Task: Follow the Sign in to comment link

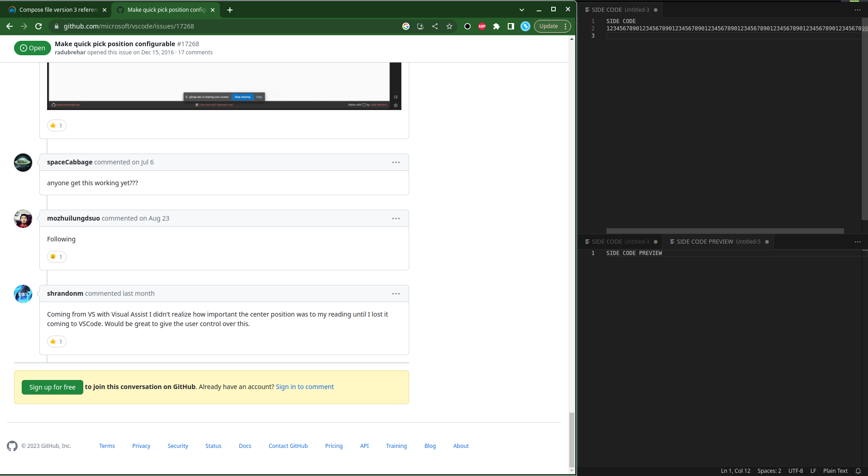Action: coord(305,386)
